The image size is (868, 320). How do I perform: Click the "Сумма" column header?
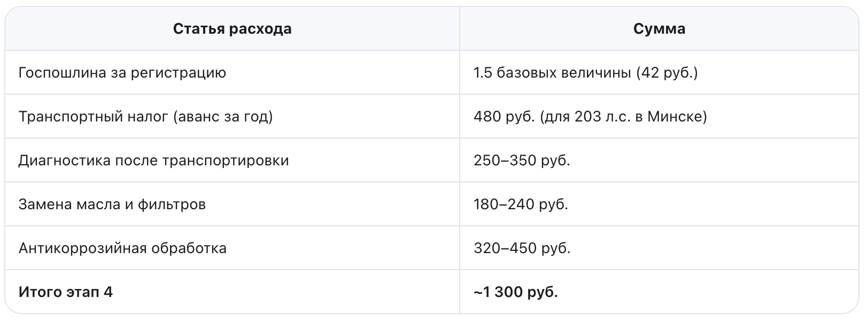(x=659, y=29)
